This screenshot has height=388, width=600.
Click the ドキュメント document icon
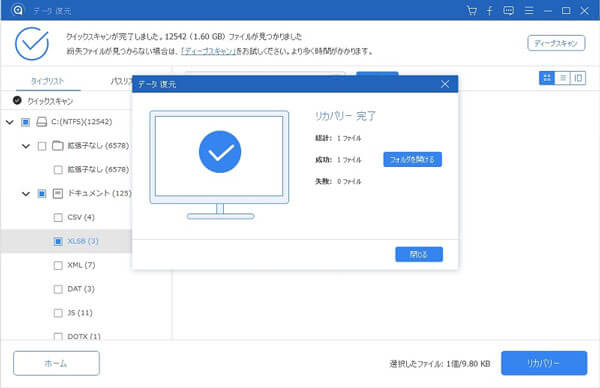click(x=57, y=193)
